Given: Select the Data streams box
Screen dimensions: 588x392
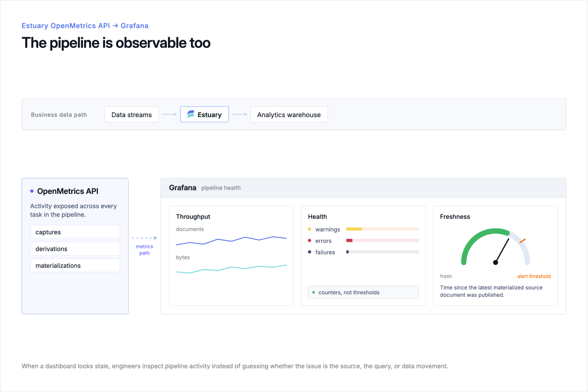Looking at the screenshot, I should tap(131, 114).
